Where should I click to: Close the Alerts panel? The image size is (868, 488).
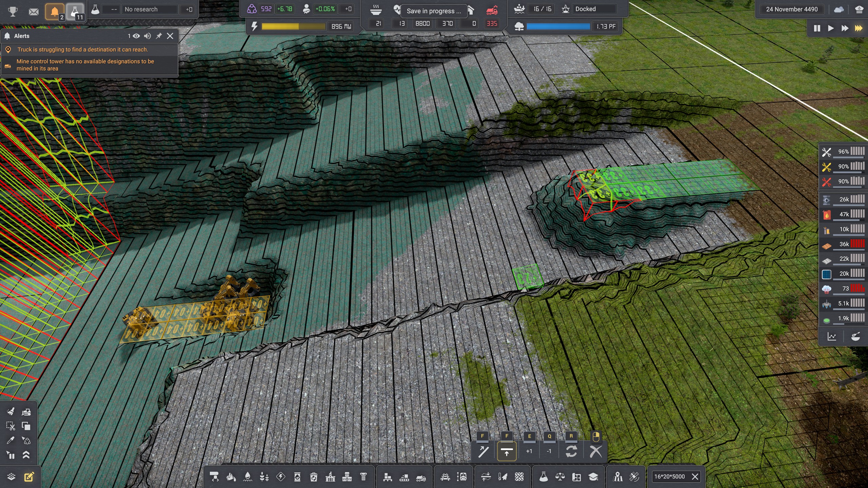[170, 36]
